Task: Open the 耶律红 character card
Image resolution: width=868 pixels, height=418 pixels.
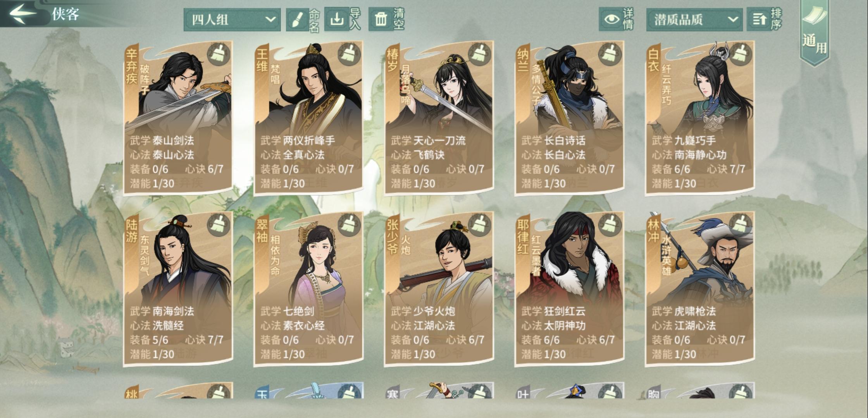Action: pos(569,288)
